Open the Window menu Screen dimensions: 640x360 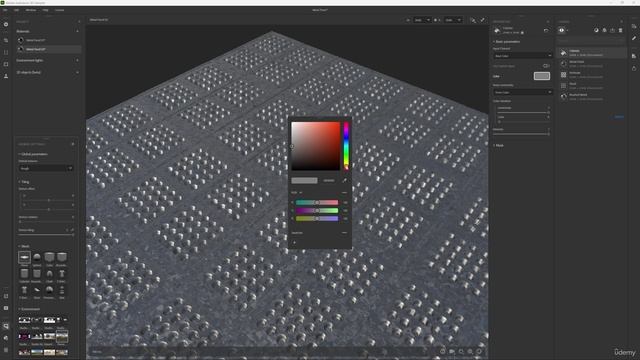tap(31, 10)
